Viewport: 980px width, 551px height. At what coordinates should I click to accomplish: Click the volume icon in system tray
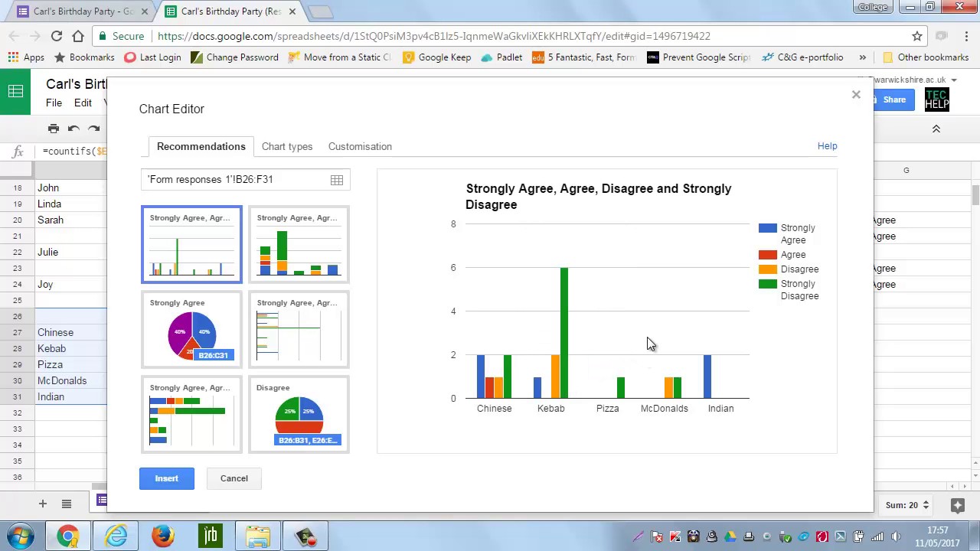point(896,536)
